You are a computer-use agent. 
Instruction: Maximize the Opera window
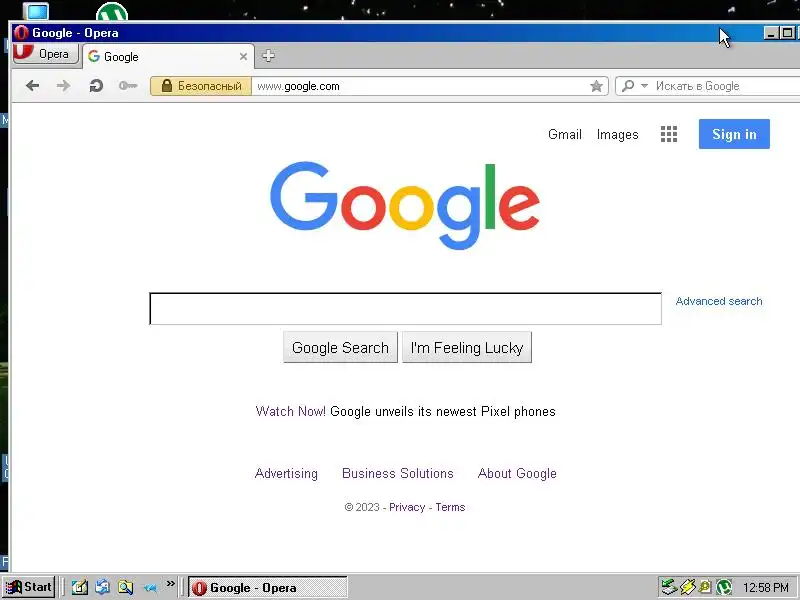(787, 33)
